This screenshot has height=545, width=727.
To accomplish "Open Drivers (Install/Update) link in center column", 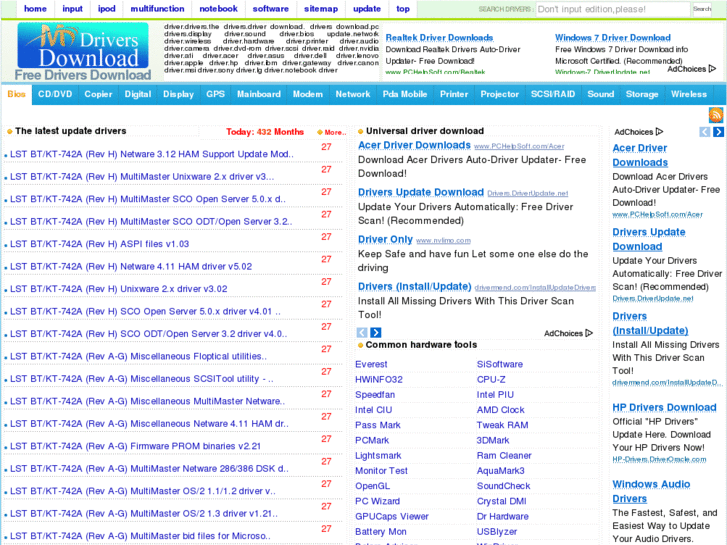I will point(415,287).
